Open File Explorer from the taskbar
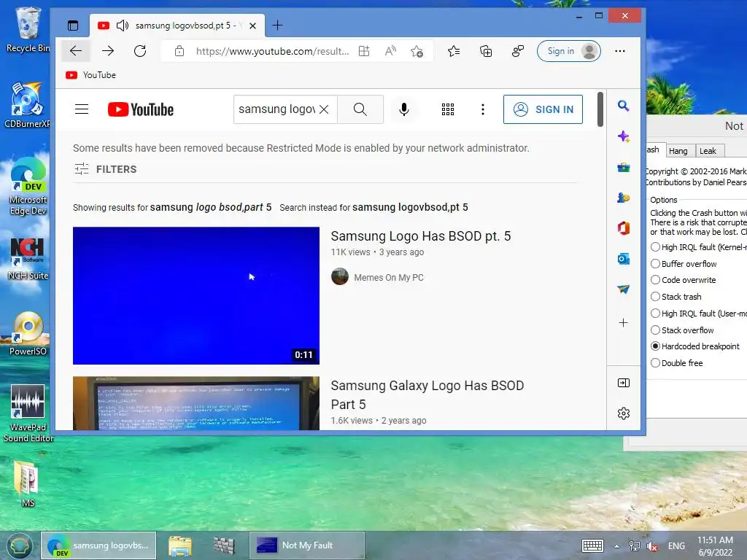The width and height of the screenshot is (747, 560). [180, 545]
